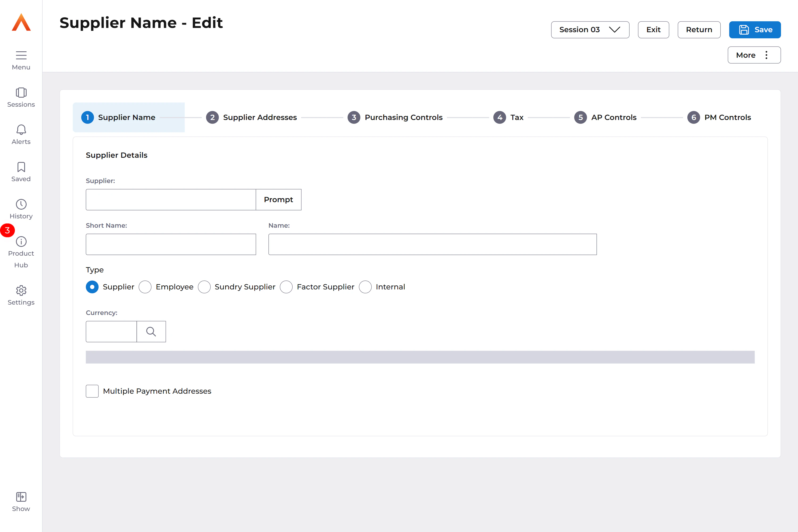Check Alerts using the bell icon
Image resolution: width=798 pixels, height=532 pixels.
point(21,130)
